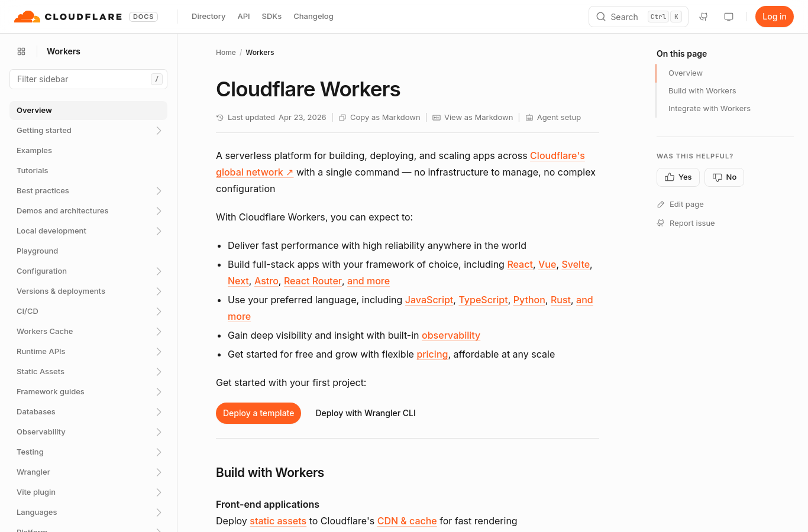Screen dimensions: 808x532
Task: Click the thumbs-up Yes button
Action: pyautogui.click(x=678, y=177)
